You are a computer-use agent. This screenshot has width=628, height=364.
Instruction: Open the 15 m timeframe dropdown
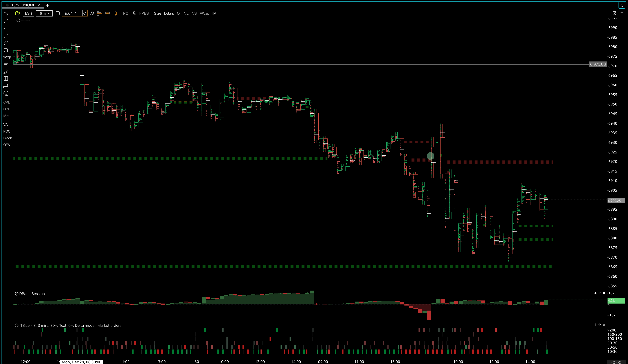tap(44, 13)
